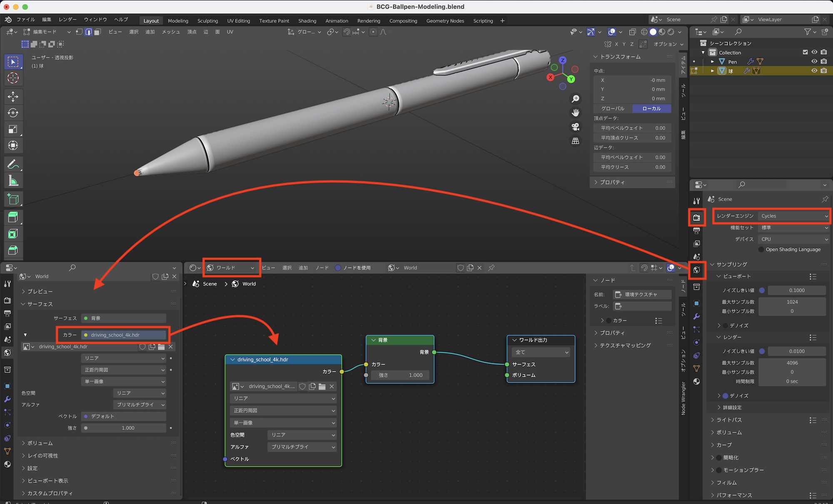Click the 3D Cursor tool

tap(13, 78)
